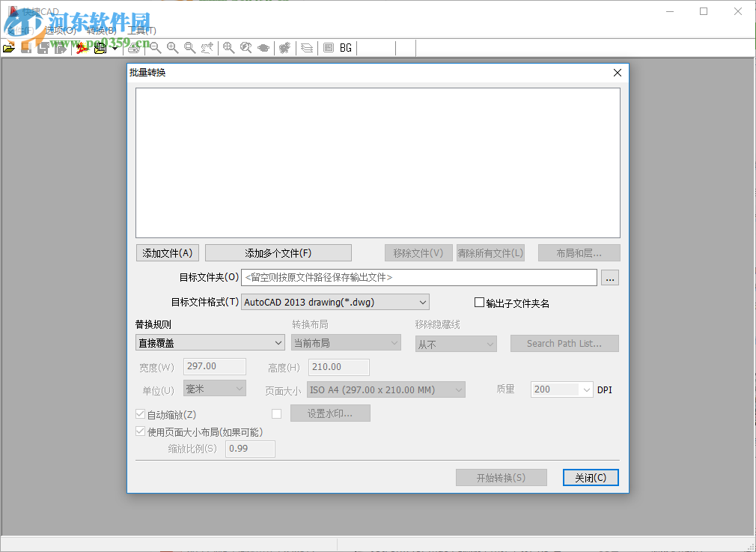The image size is (756, 552).
Task: Open a drawing file via toolbar icon
Action: point(9,47)
